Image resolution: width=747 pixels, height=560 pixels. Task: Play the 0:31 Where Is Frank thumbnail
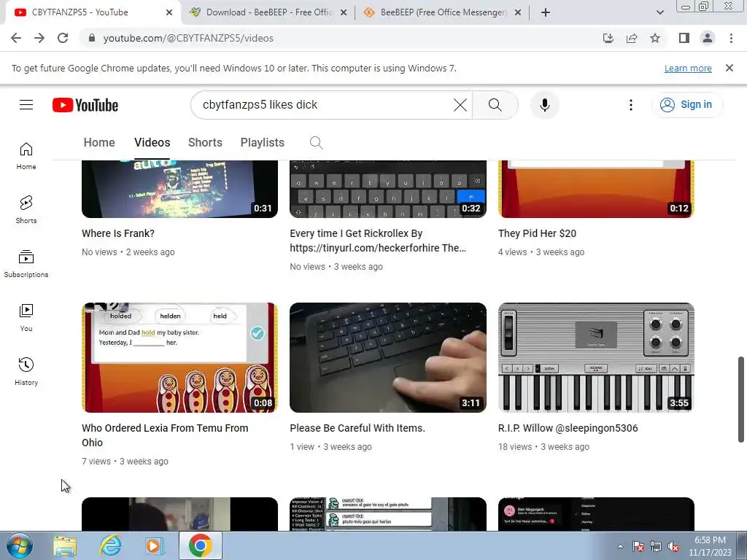coord(179,189)
